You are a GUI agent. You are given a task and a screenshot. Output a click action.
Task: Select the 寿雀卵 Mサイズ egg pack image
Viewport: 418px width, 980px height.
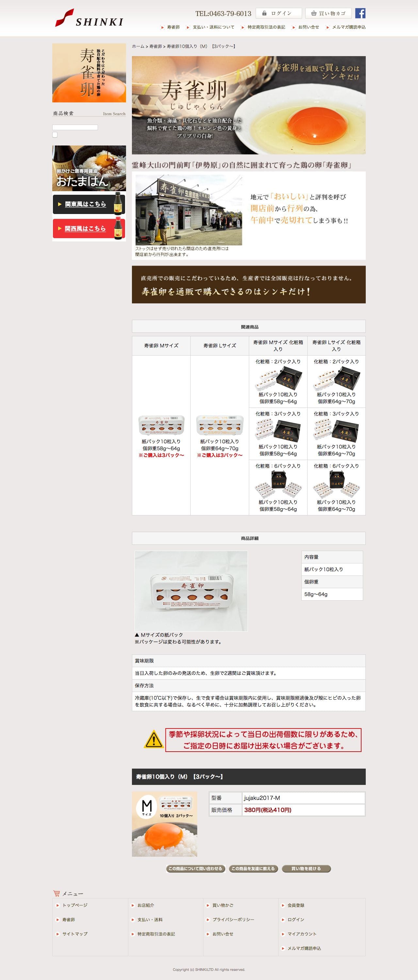(161, 425)
